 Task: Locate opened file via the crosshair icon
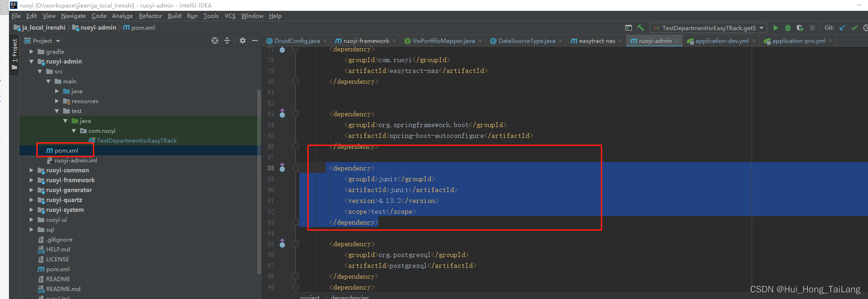(x=215, y=40)
